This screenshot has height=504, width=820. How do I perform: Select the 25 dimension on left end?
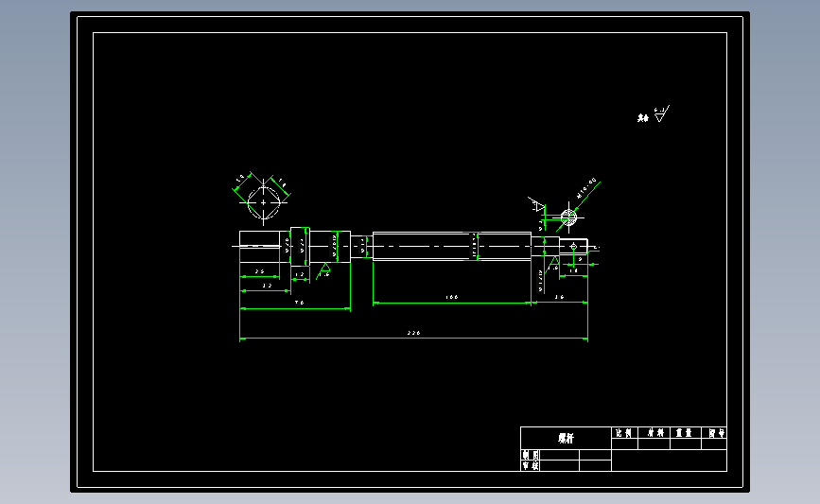(x=259, y=271)
